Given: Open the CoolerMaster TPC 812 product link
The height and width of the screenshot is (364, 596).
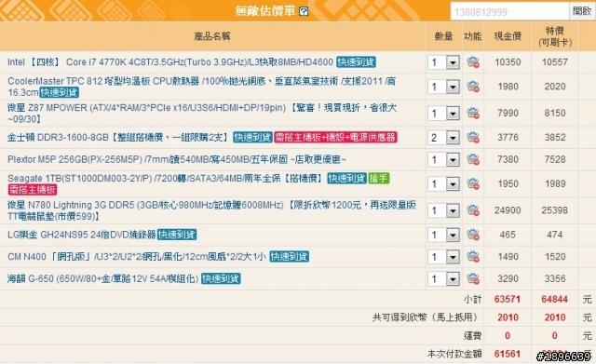Looking at the screenshot, I should 201,87.
